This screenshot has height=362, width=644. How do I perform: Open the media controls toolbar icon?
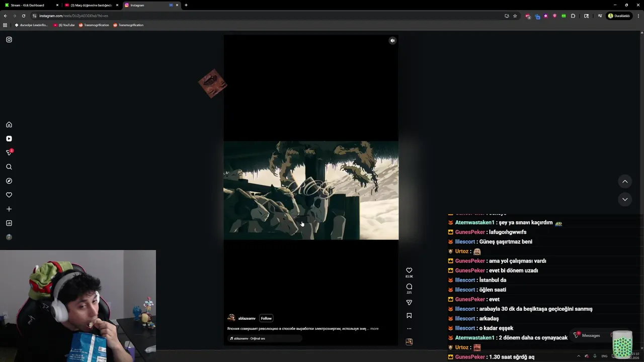pos(600,16)
